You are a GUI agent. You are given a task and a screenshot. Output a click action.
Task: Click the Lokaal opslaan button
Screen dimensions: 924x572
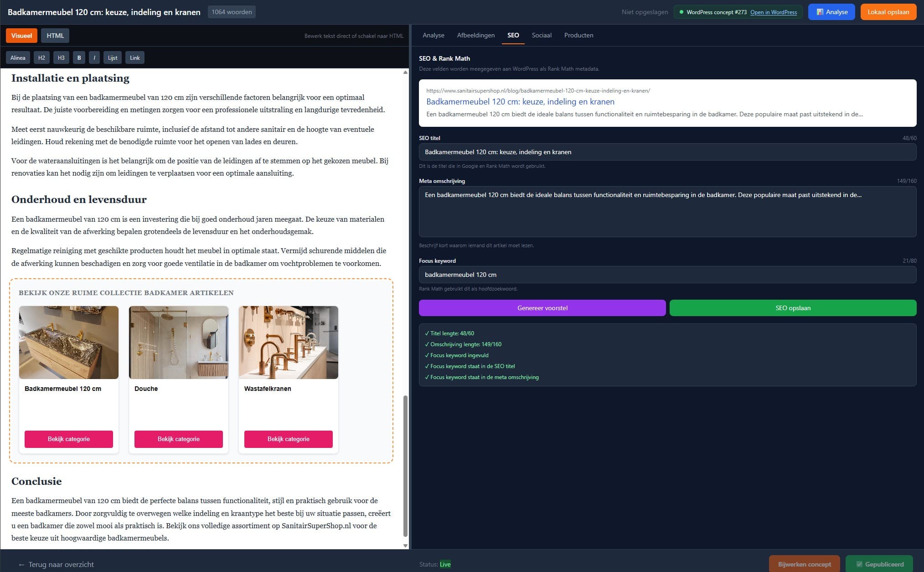(x=888, y=12)
